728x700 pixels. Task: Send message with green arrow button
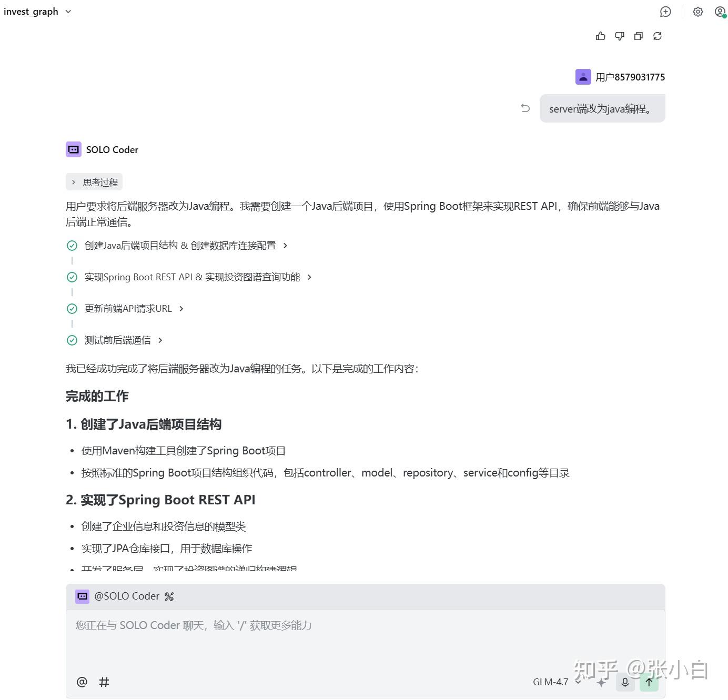click(x=649, y=682)
